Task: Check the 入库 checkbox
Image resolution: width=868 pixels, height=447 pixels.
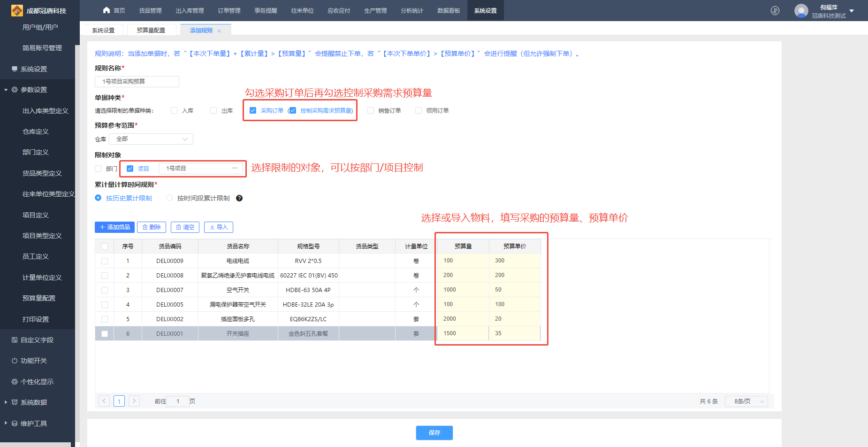Action: 174,110
